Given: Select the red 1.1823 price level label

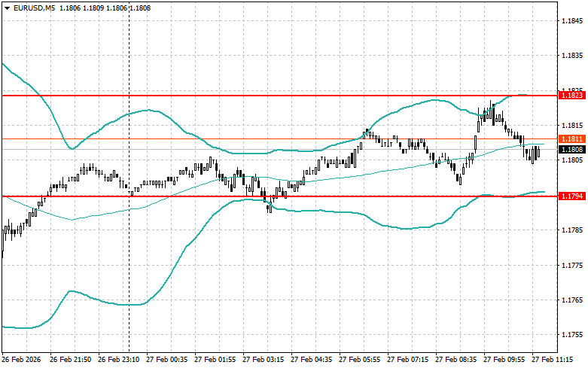Looking at the screenshot, I should tap(572, 96).
